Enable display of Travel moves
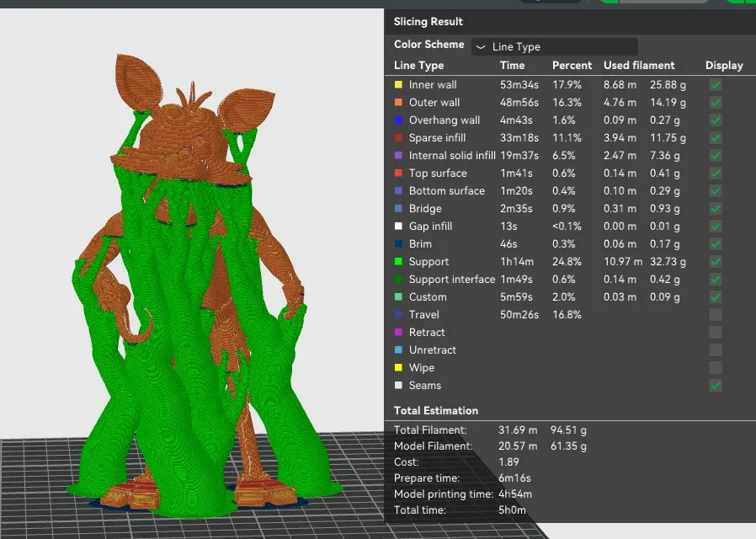Screen dimensions: 756x539 click(716, 315)
